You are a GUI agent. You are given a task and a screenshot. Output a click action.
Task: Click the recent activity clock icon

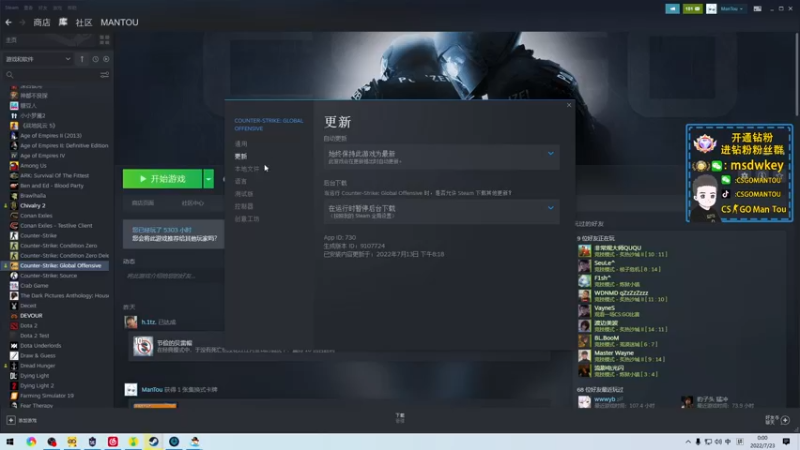tap(95, 59)
